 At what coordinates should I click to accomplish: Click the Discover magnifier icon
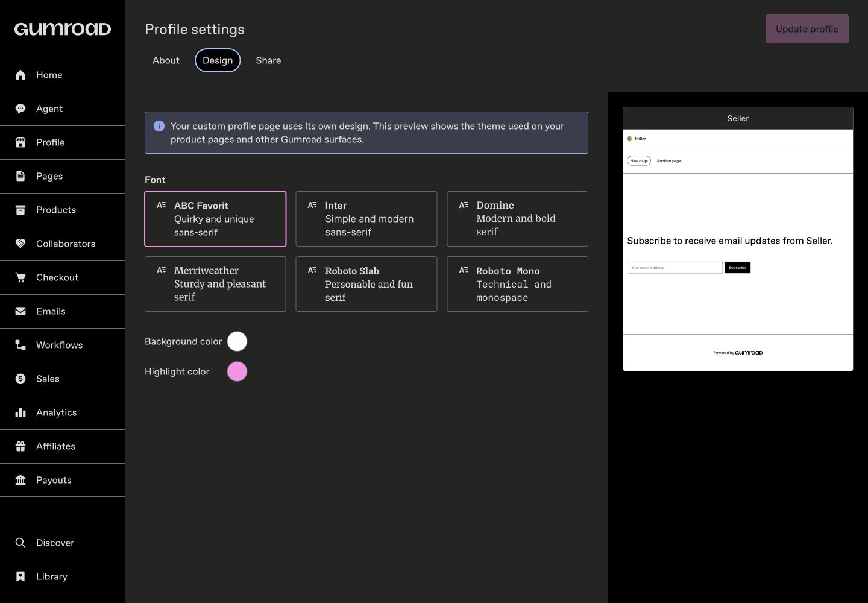click(20, 543)
